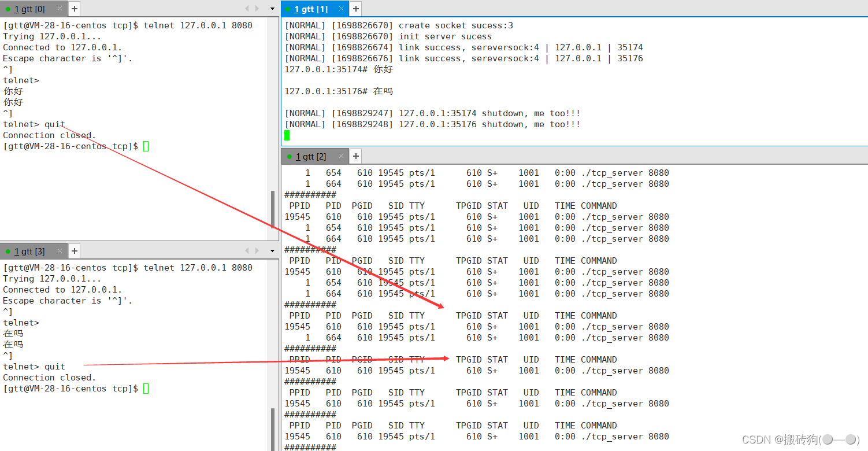Add a new tab beside gtt [0]
Screen dimensions: 868x451
click(x=75, y=9)
